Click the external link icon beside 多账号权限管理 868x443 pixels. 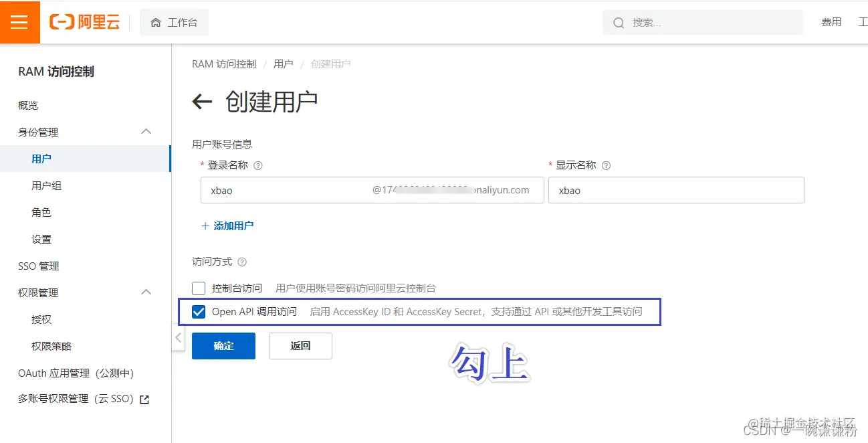tap(144, 400)
